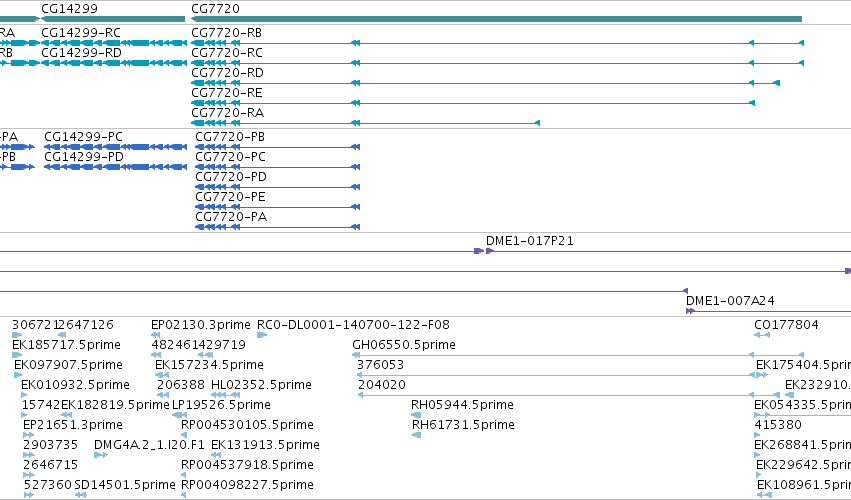Image resolution: width=851 pixels, height=500 pixels.
Task: Select the CG7720 gene label
Action: point(215,9)
